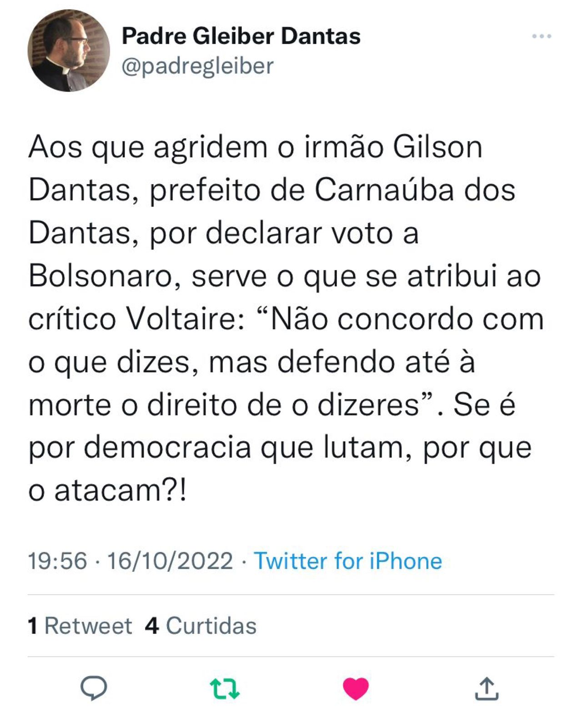The height and width of the screenshot is (728, 582).
Task: Show the 4 Curtidas likes list
Action: pos(201,626)
